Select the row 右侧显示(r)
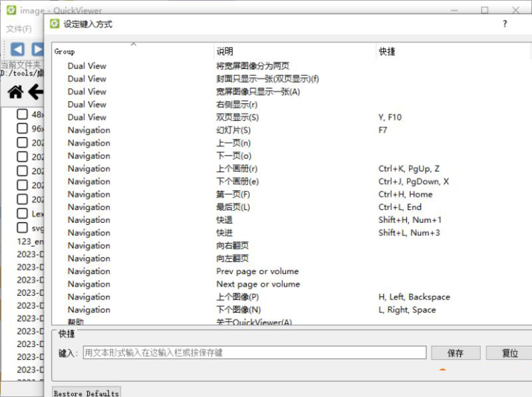Screen dimensions: 532x397 pyautogui.click(x=292, y=104)
